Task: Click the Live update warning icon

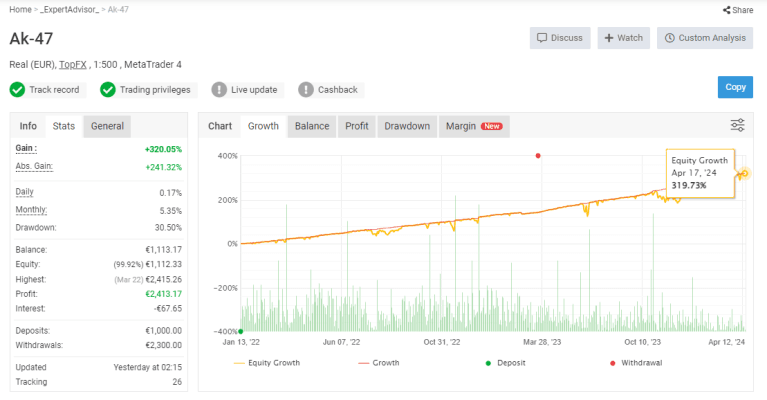Action: pyautogui.click(x=219, y=90)
